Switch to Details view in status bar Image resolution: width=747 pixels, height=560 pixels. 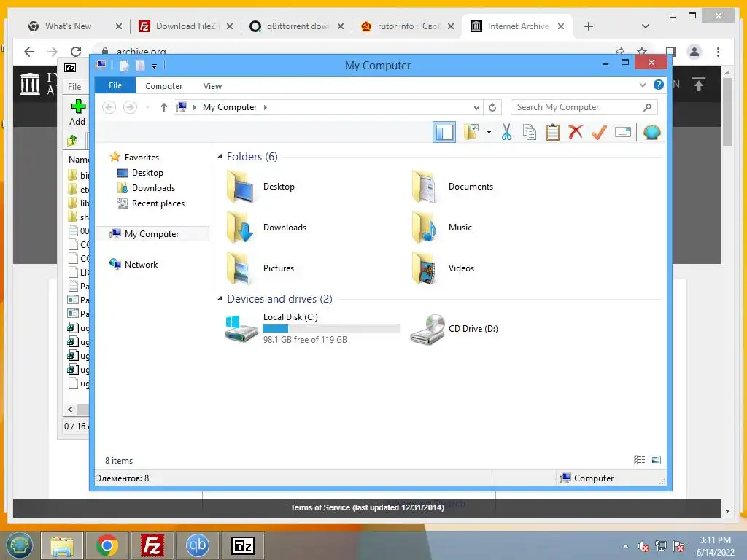(639, 460)
